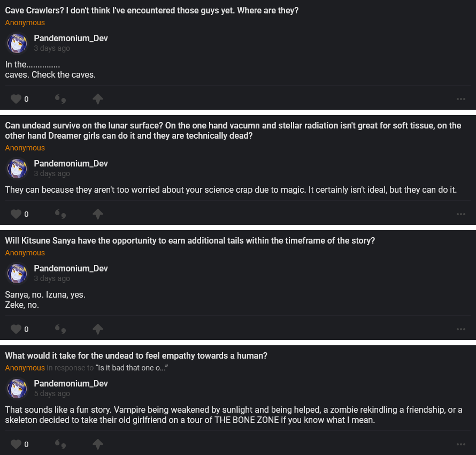This screenshot has height=455, width=476.
Task: Quote the Cave Crawlers answer
Action: pyautogui.click(x=60, y=99)
